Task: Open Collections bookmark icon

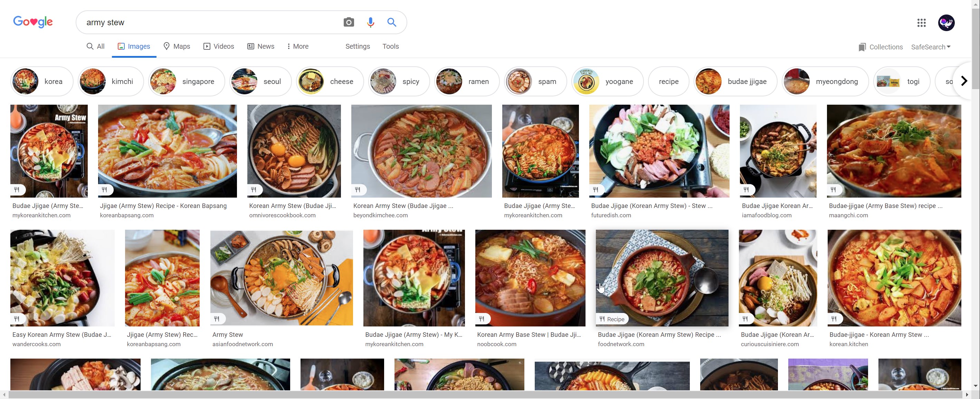Action: pos(862,47)
